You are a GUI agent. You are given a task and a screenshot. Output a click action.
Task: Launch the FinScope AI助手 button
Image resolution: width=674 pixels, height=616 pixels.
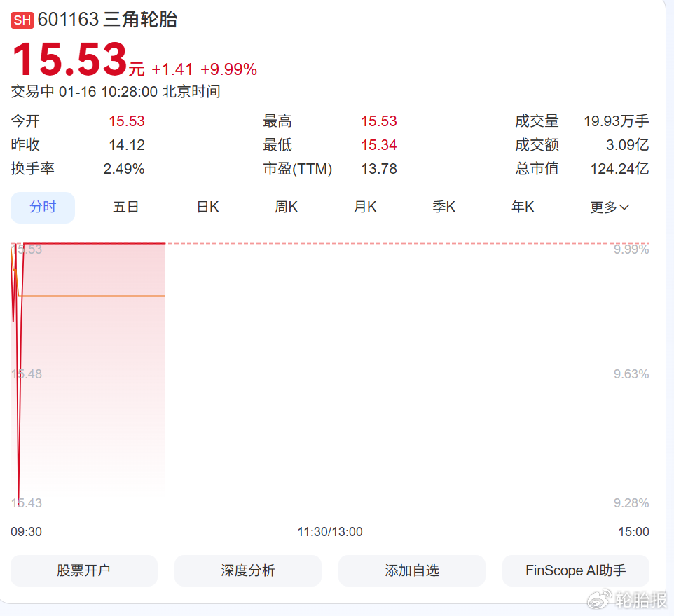[x=576, y=570]
